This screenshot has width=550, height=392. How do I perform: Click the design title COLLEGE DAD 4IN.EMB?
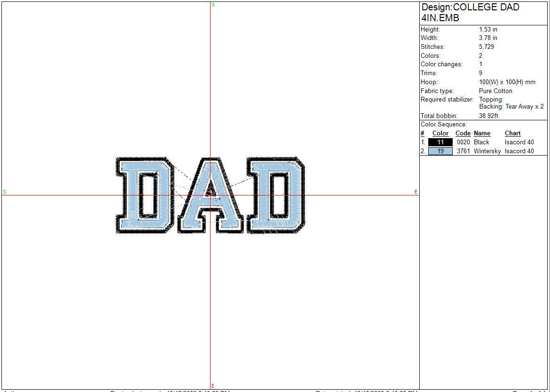coord(470,13)
